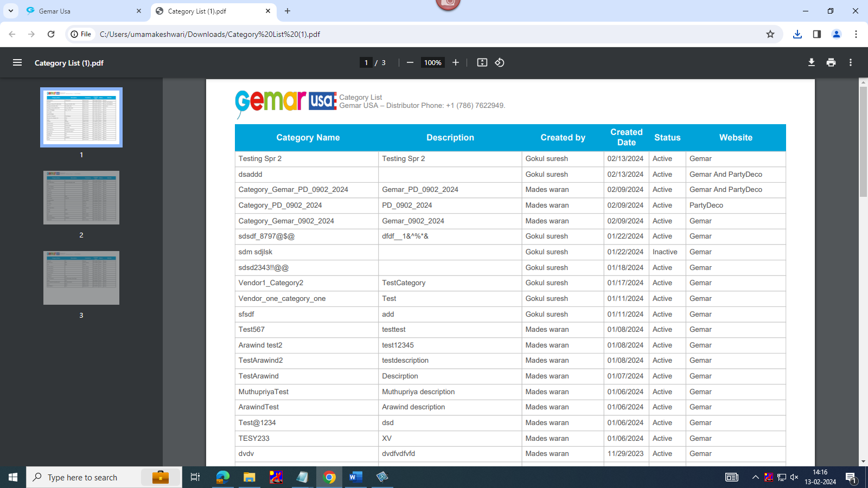Click the Gemar USA logo
The width and height of the screenshot is (868, 488).
coord(286,104)
